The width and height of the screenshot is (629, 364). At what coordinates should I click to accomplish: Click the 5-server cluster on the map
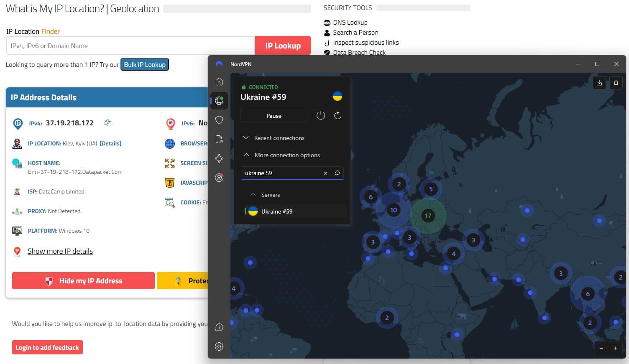(431, 189)
